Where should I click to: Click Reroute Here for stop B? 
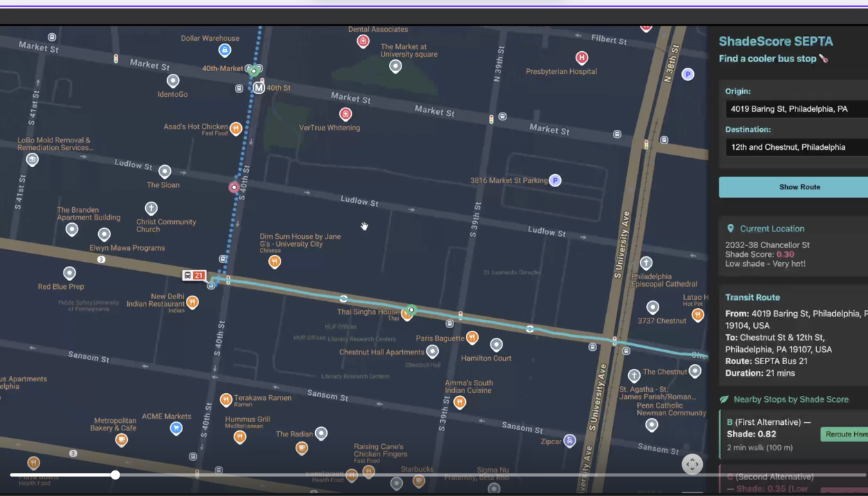(845, 434)
